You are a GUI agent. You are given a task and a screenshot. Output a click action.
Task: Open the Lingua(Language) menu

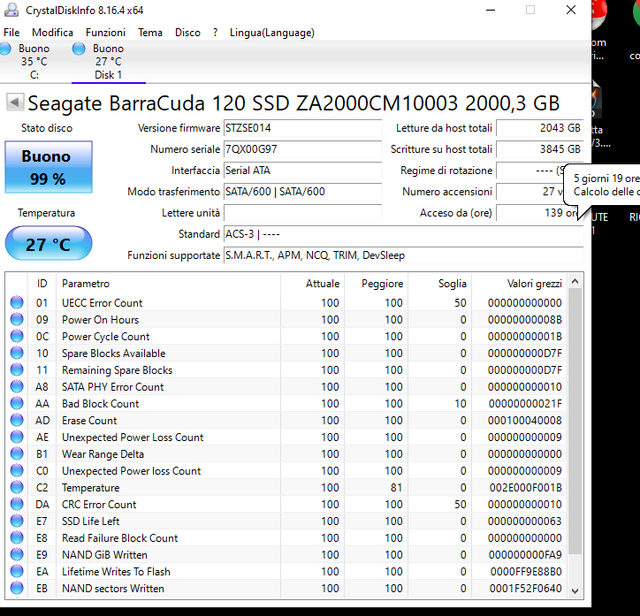272,32
